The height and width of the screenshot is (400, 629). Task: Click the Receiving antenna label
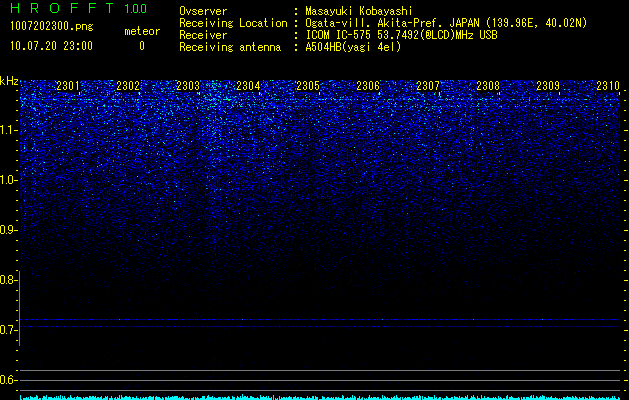pos(230,47)
